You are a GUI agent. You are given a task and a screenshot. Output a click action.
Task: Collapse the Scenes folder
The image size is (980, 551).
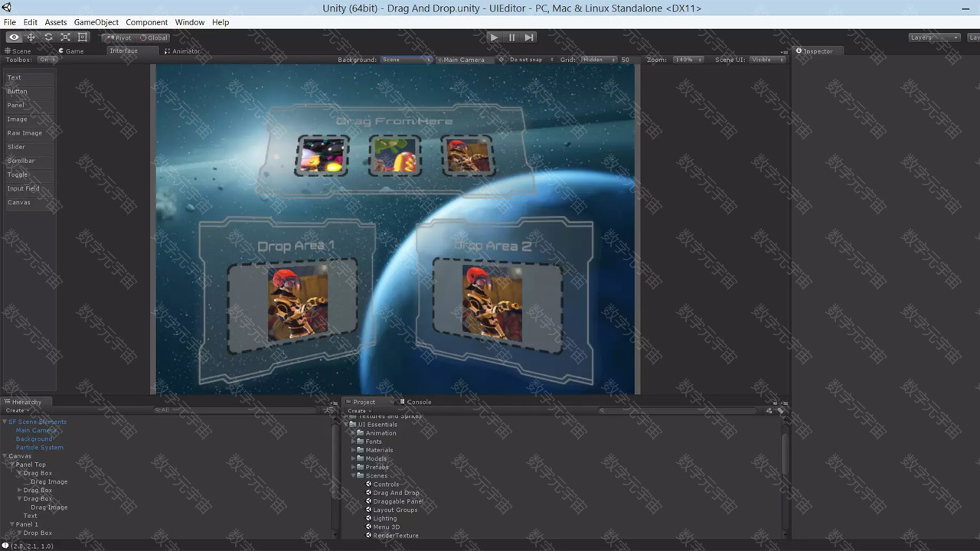click(354, 476)
